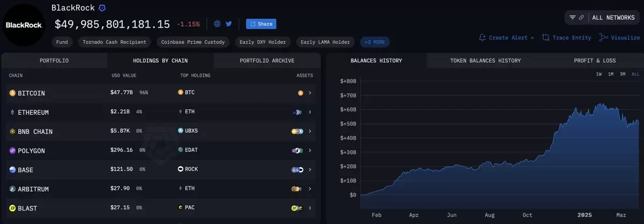Expand the +3 MORE tags

click(x=375, y=41)
